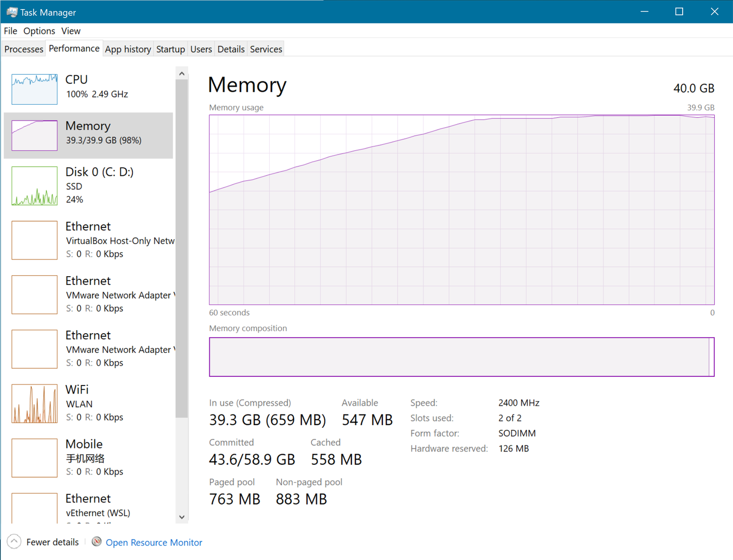This screenshot has height=560, width=733.
Task: Click the Resource Monitor icon at the bottom
Action: tap(97, 542)
